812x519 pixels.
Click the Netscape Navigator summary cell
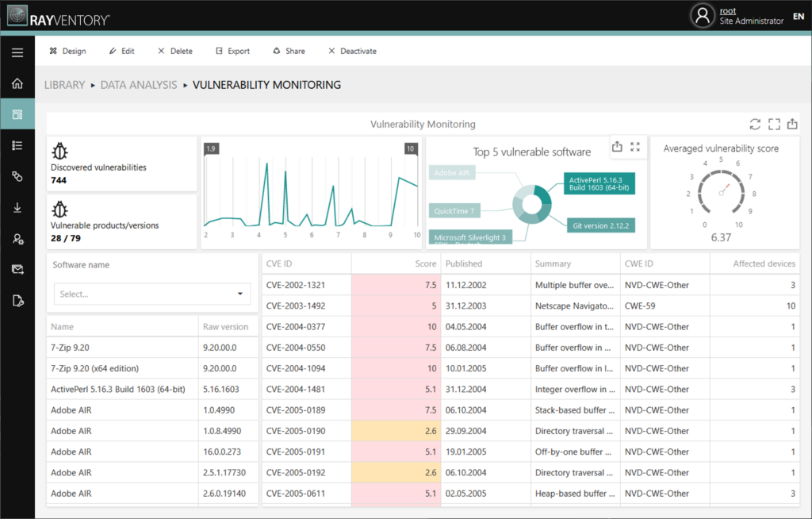576,306
